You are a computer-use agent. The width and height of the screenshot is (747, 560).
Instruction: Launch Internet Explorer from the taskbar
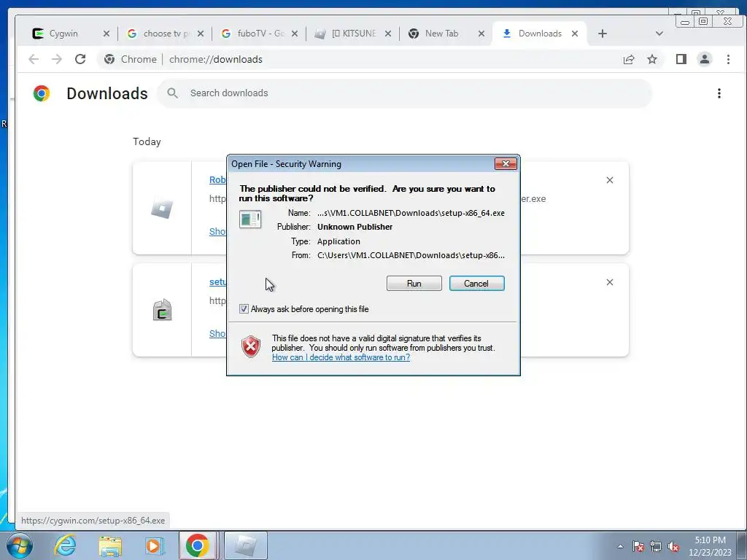tap(65, 545)
